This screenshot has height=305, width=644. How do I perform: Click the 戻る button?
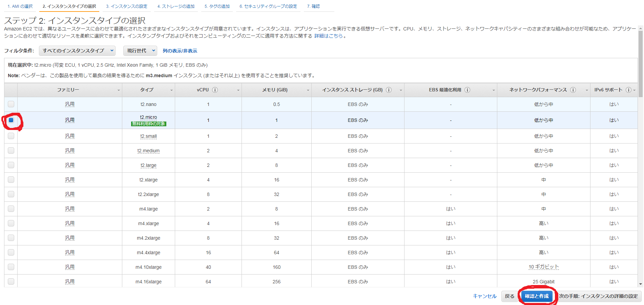(509, 296)
